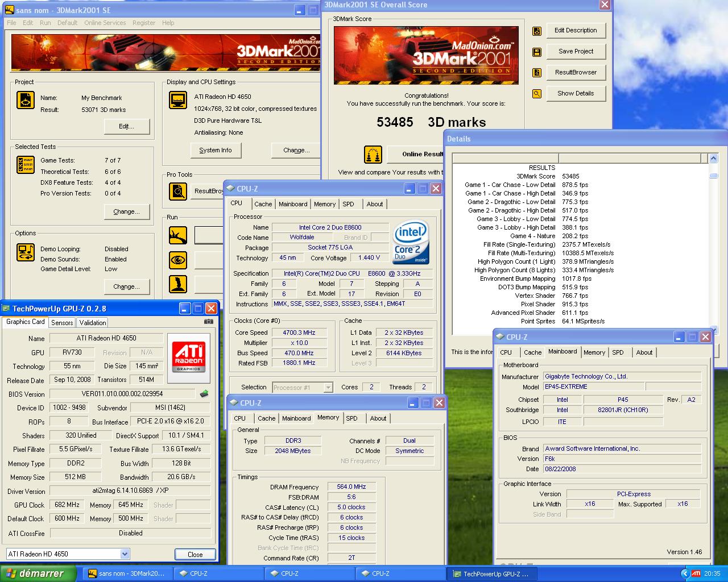Click the Core Speed 4700.3 MHz value
728x582 pixels.
[x=299, y=332]
